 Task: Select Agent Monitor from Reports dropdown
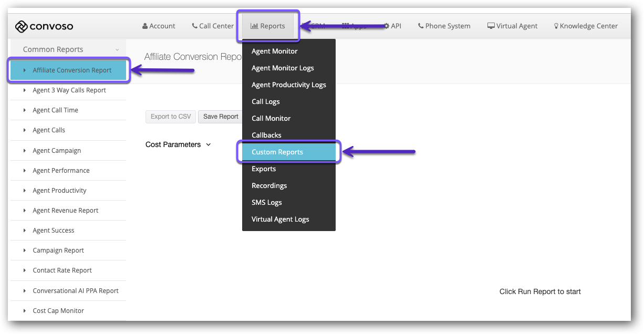289,51
